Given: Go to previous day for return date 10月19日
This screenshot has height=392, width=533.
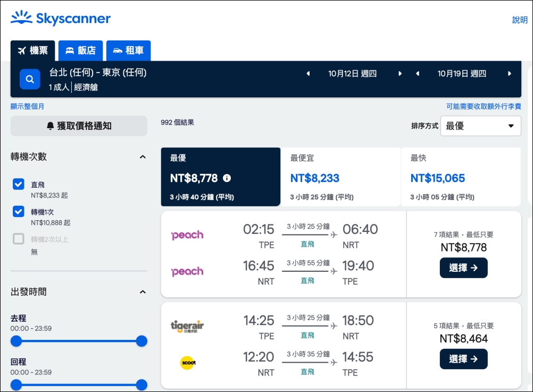Looking at the screenshot, I should click(418, 73).
